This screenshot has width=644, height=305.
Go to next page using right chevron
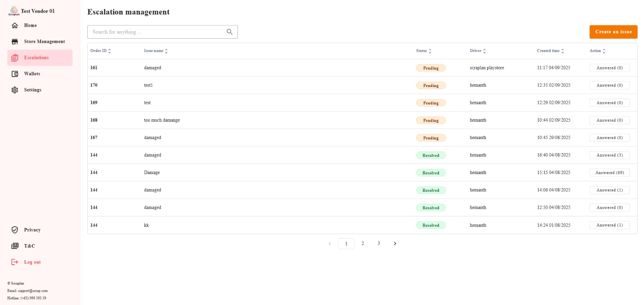(395, 243)
